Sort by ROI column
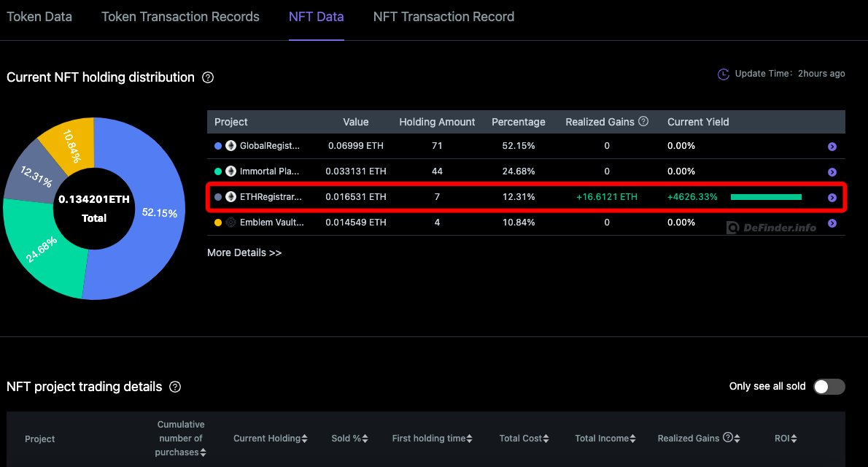The image size is (868, 467). pos(794,439)
